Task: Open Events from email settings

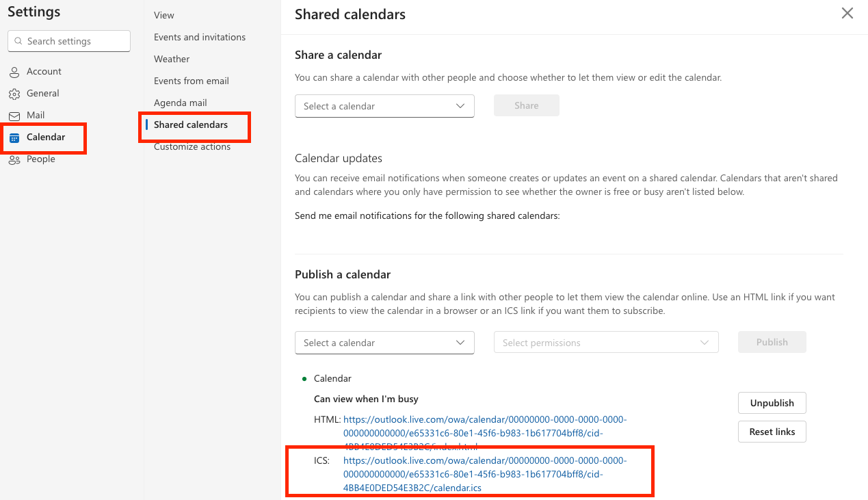Action: point(192,81)
